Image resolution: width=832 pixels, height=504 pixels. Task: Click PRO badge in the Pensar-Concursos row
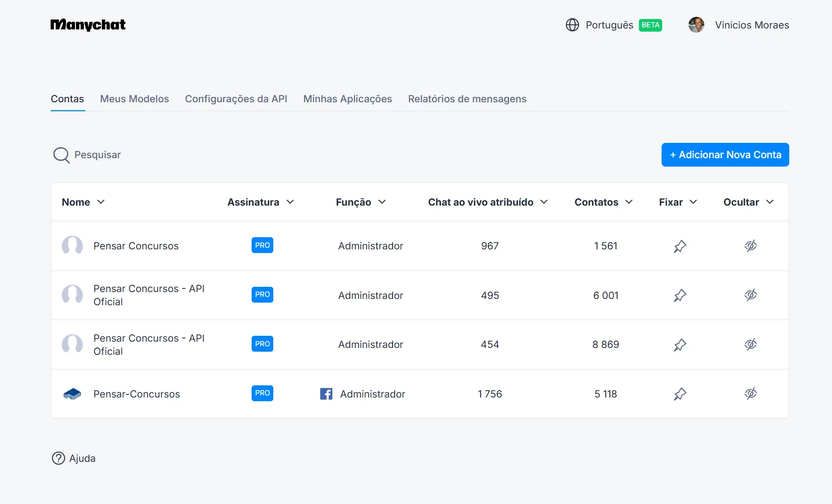point(262,393)
